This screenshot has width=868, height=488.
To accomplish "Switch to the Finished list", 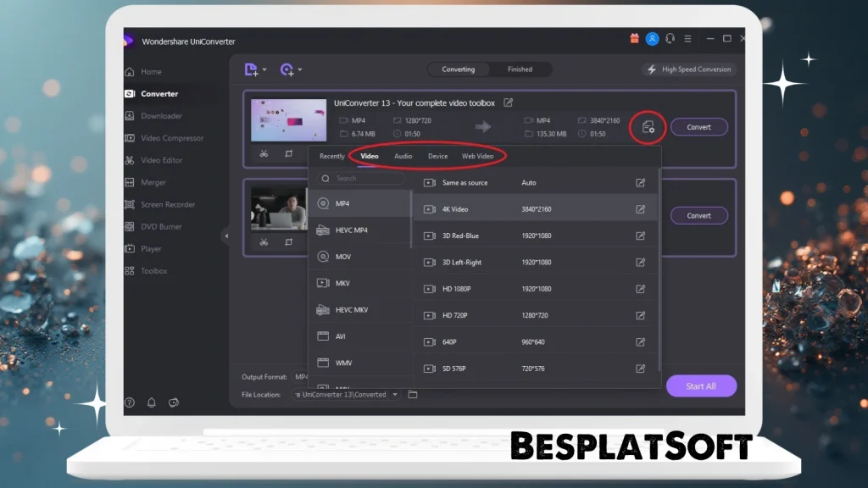I will point(520,69).
